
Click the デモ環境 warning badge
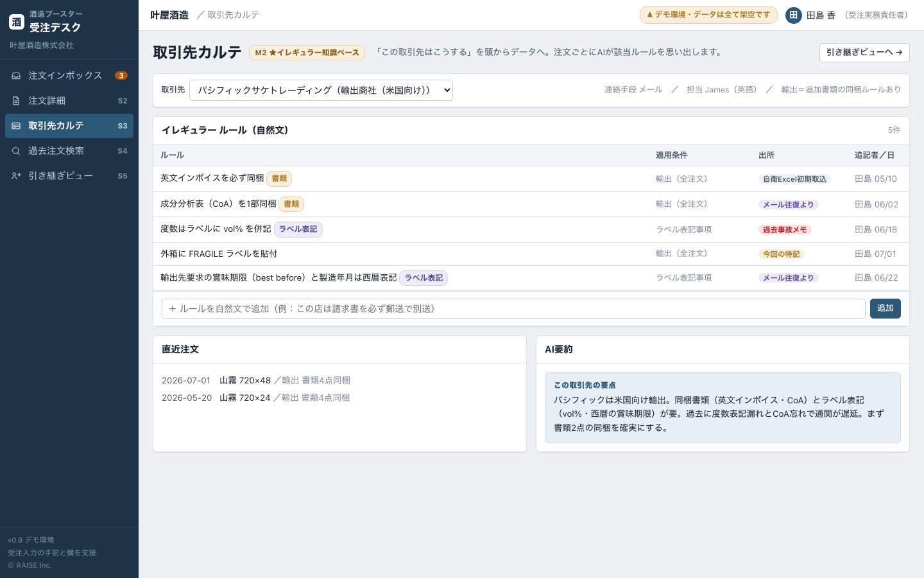[708, 15]
